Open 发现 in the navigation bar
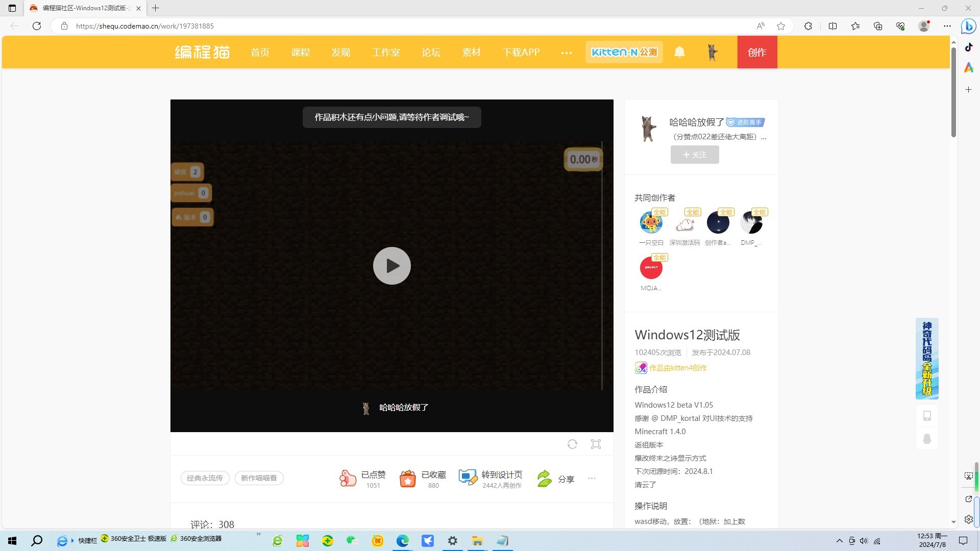The height and width of the screenshot is (551, 980). pos(340,52)
